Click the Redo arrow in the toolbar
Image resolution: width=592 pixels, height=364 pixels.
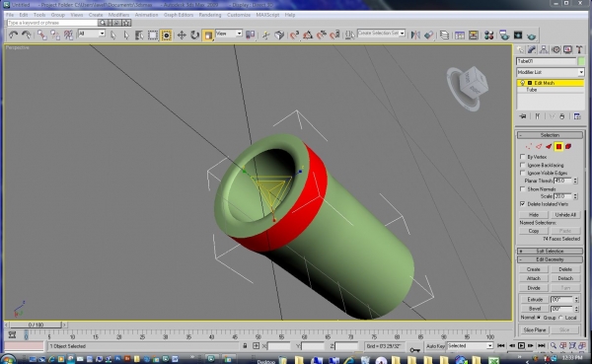(27, 36)
